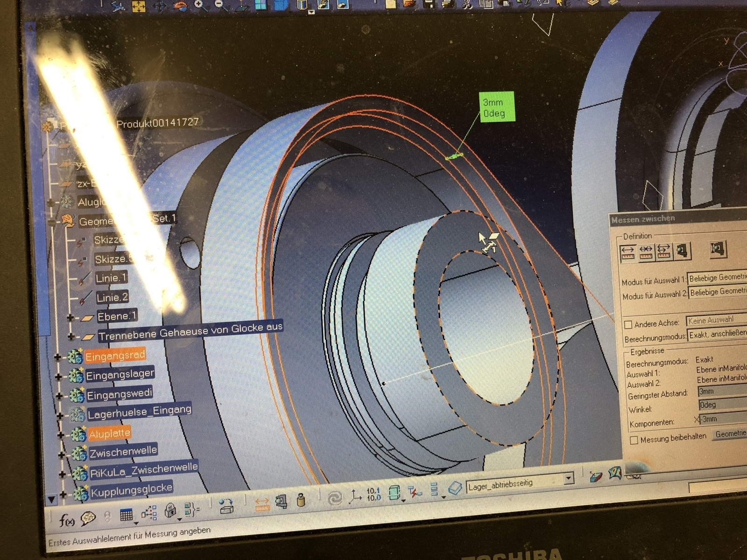Image resolution: width=747 pixels, height=560 pixels.
Task: Select fan measurement mode icon
Action: (663, 251)
